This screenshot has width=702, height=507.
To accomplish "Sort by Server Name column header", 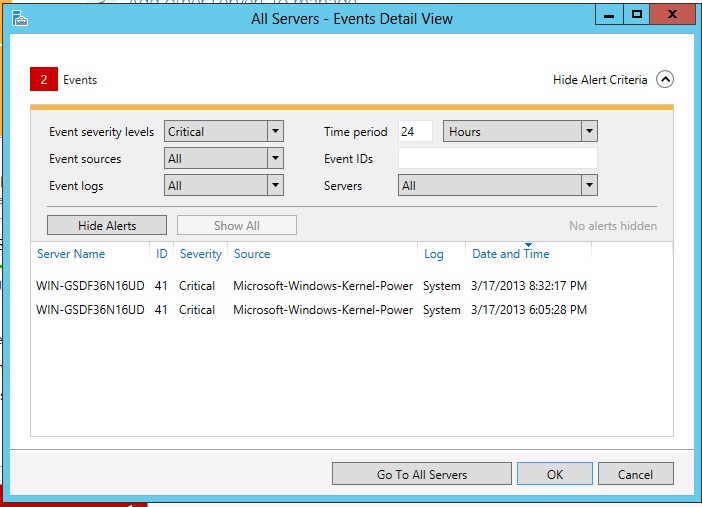I will 71,254.
